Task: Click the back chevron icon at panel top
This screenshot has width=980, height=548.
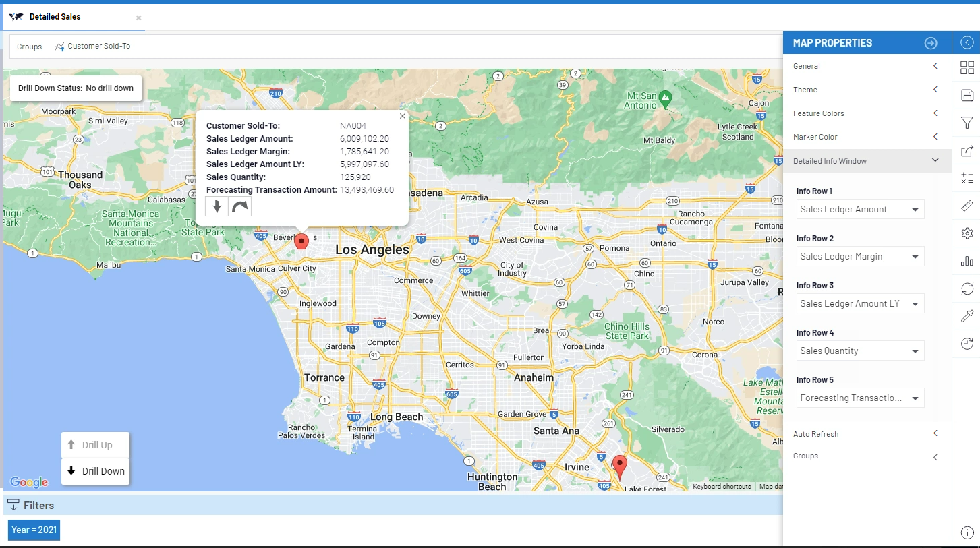Action: [x=967, y=42]
